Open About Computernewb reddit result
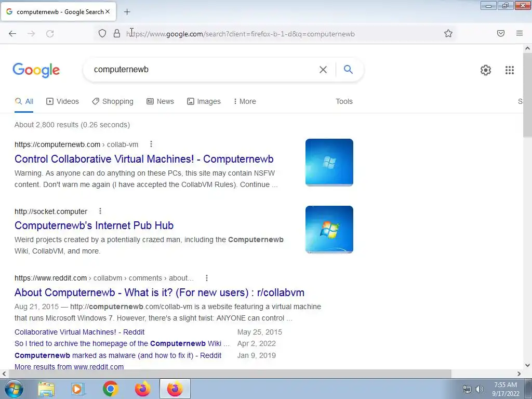Image resolution: width=532 pixels, height=399 pixels. coord(159,292)
